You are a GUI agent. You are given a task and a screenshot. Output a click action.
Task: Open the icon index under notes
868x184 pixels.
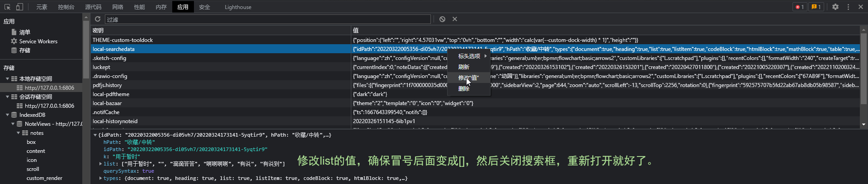(32, 160)
